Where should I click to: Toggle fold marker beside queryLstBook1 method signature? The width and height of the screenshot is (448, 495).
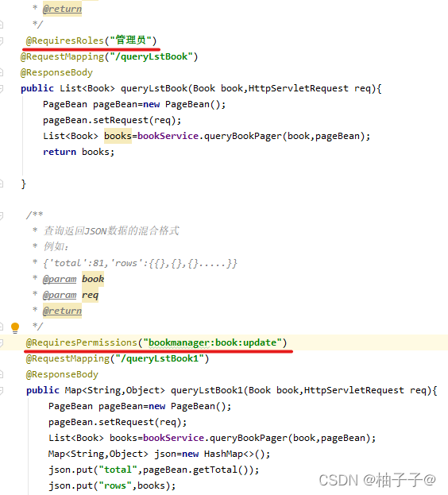2,391
